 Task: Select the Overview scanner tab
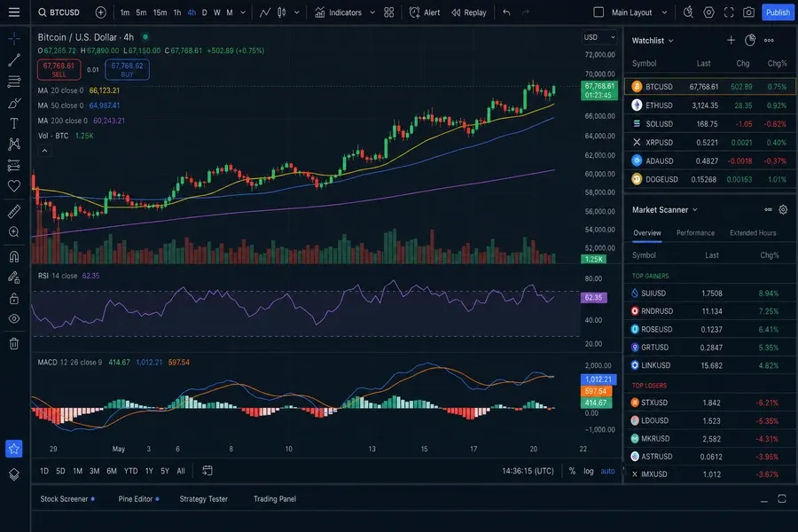coord(647,232)
